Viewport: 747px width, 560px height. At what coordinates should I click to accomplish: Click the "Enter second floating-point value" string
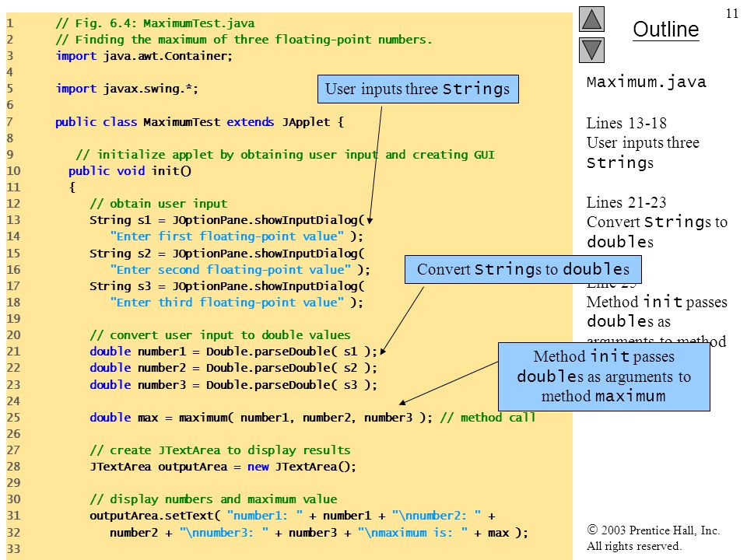[230, 270]
